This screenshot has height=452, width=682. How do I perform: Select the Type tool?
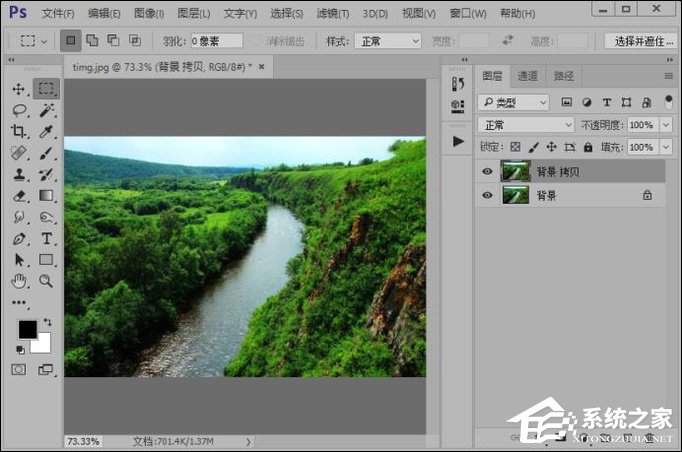click(47, 238)
